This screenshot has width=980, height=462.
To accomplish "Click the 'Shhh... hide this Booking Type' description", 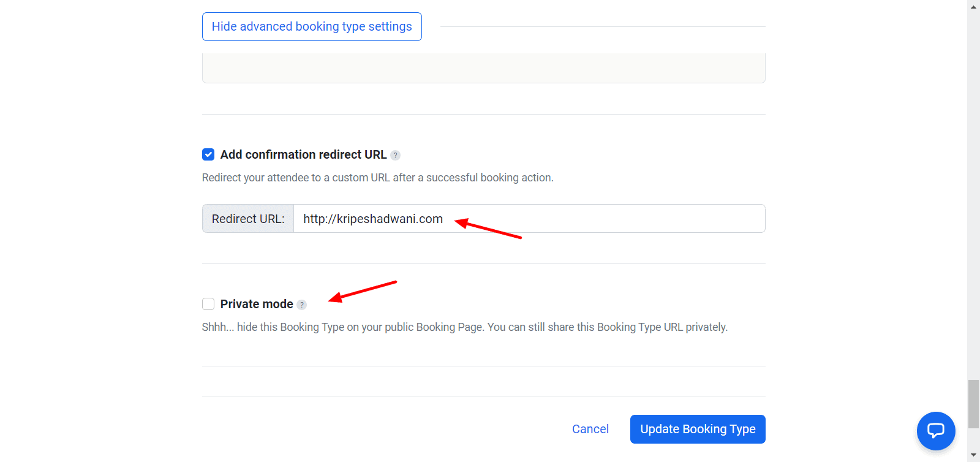I will coord(464,327).
